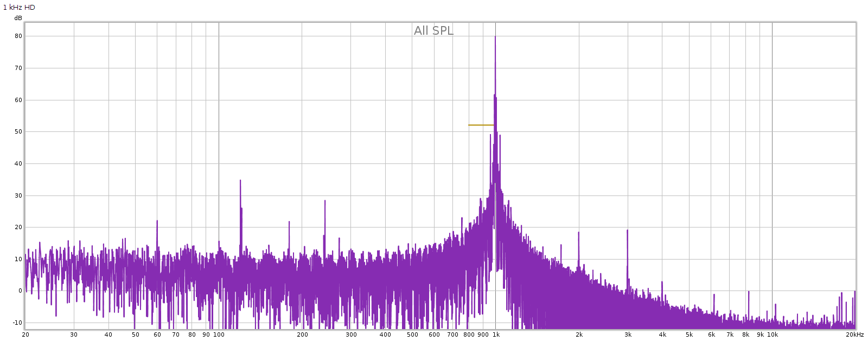Click the 10k frequency axis label
The height and width of the screenshot is (341, 868).
point(772,334)
